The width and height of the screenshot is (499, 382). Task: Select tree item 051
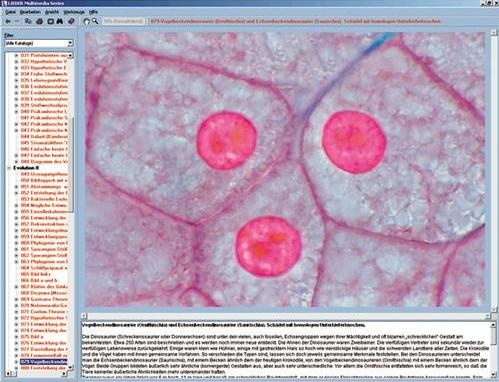click(44, 187)
